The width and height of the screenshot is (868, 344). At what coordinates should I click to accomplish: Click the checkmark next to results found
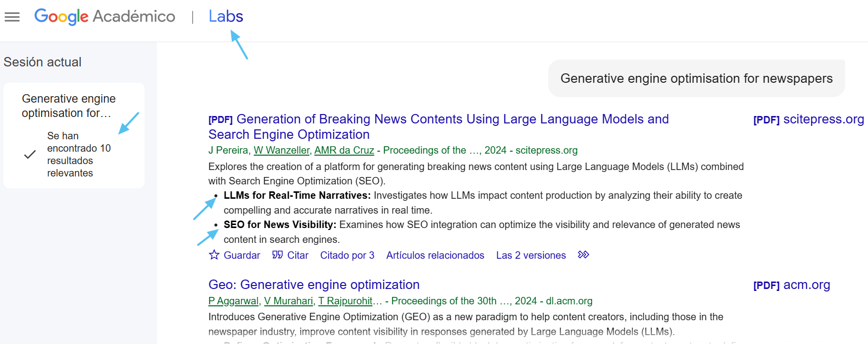(x=30, y=155)
